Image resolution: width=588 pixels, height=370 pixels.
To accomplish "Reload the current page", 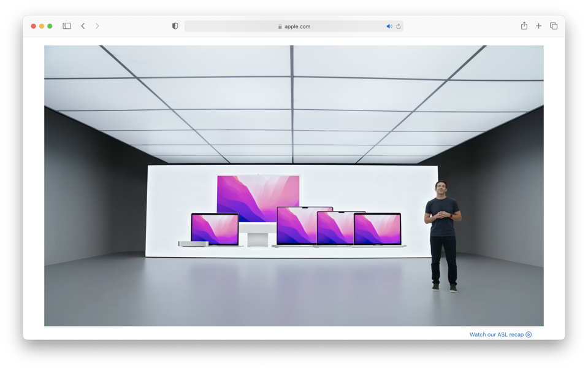I will (399, 26).
